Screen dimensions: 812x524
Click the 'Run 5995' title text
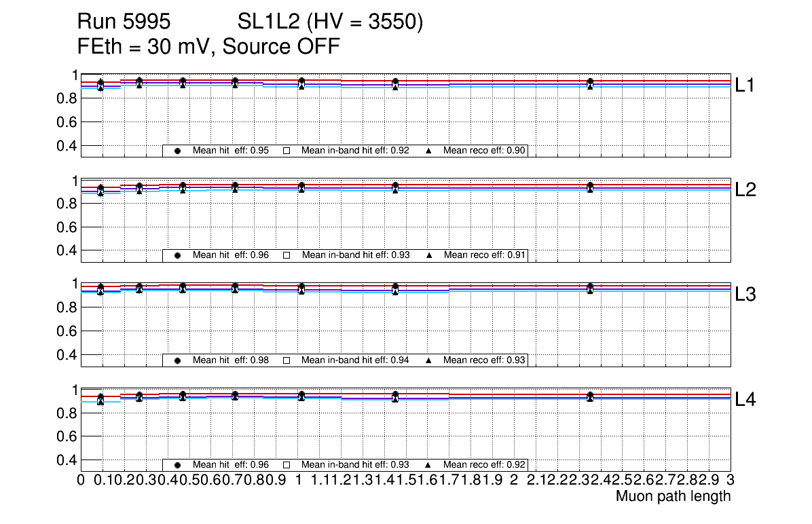tap(123, 22)
